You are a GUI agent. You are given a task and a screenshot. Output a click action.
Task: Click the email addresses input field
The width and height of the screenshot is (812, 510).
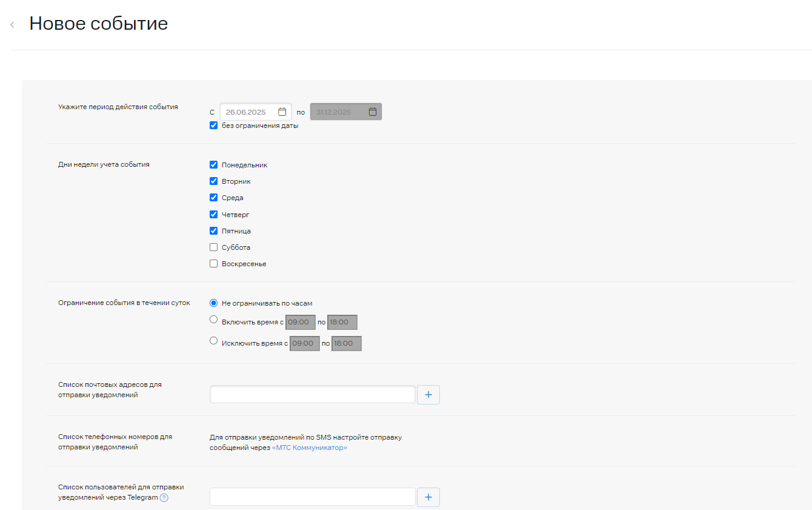tap(312, 395)
